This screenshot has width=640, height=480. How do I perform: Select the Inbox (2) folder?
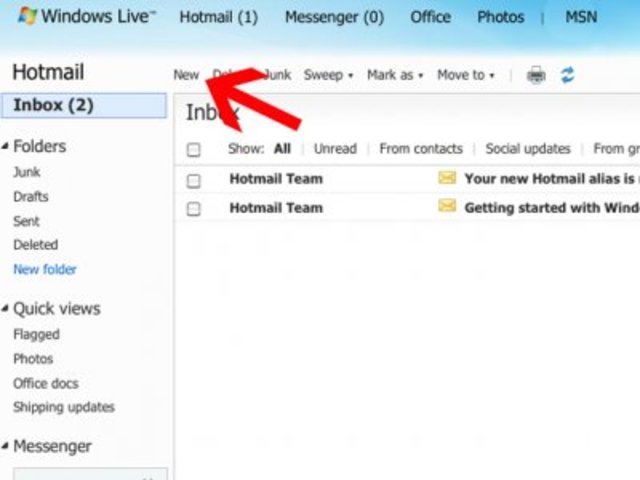click(84, 105)
